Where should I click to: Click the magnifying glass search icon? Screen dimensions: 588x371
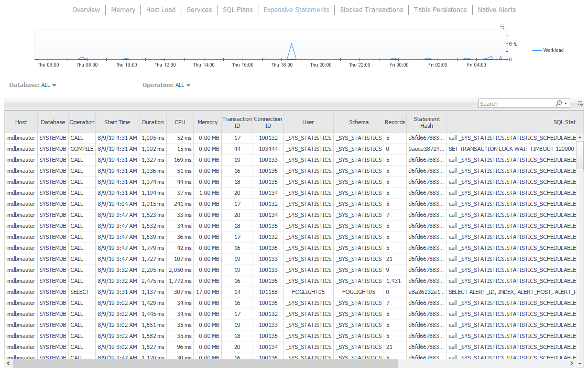pos(559,103)
